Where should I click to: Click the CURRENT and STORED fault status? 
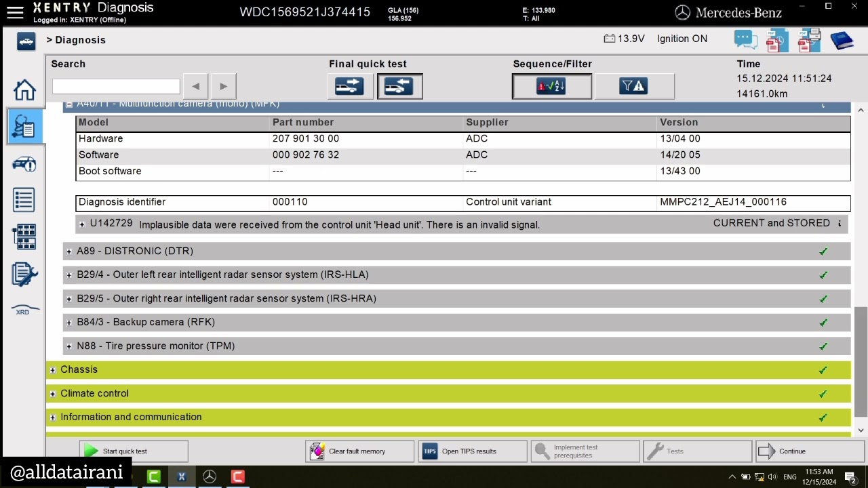point(772,223)
